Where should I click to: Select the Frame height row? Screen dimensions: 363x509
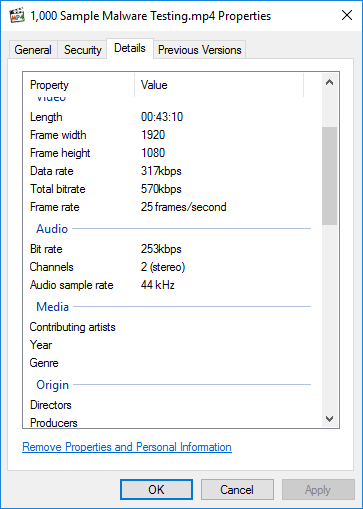point(170,153)
